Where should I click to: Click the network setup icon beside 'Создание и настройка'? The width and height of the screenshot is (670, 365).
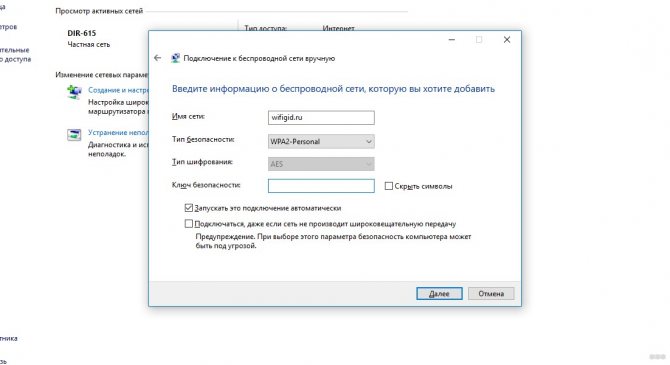[x=74, y=92]
